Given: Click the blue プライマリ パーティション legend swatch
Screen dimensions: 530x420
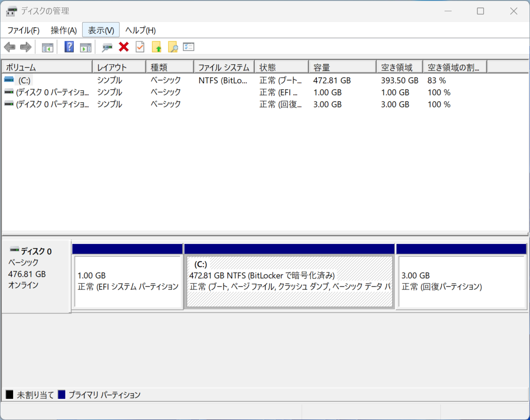Looking at the screenshot, I should click(x=61, y=395).
